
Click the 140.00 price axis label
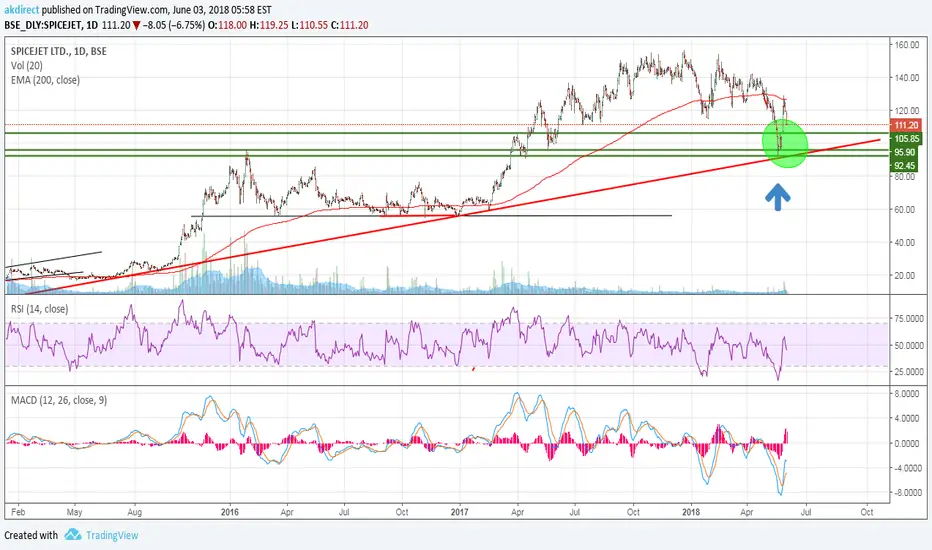click(907, 77)
